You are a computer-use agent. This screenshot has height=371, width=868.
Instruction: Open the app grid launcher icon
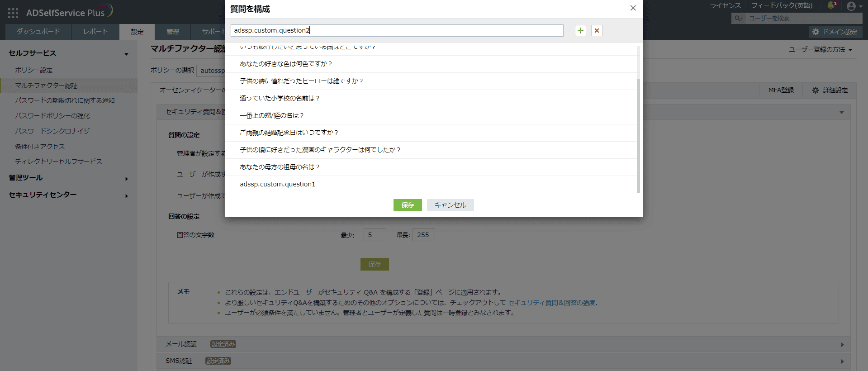pos(13,13)
